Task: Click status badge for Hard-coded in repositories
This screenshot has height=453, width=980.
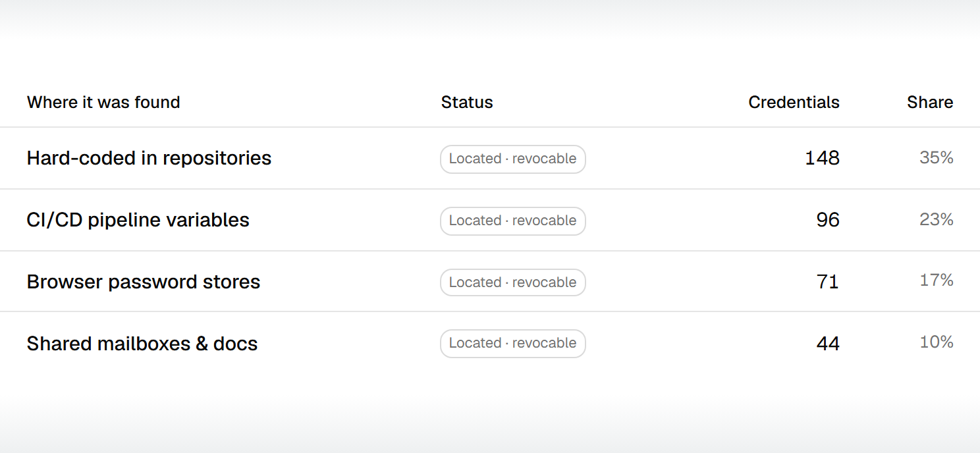Action: click(x=513, y=159)
